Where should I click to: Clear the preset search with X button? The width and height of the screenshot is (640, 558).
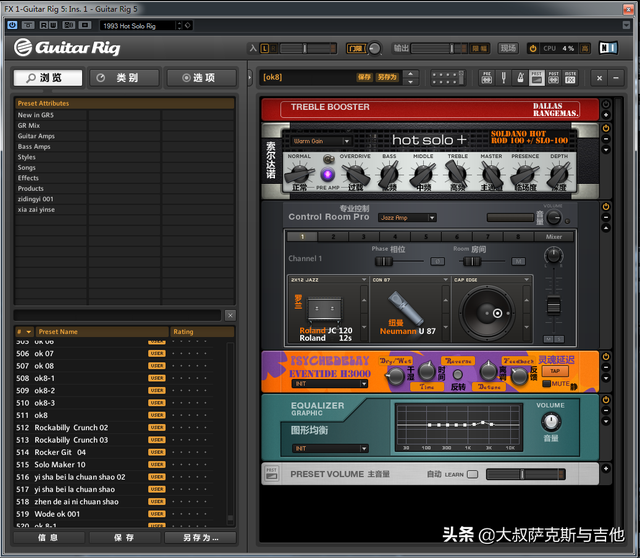point(230,315)
